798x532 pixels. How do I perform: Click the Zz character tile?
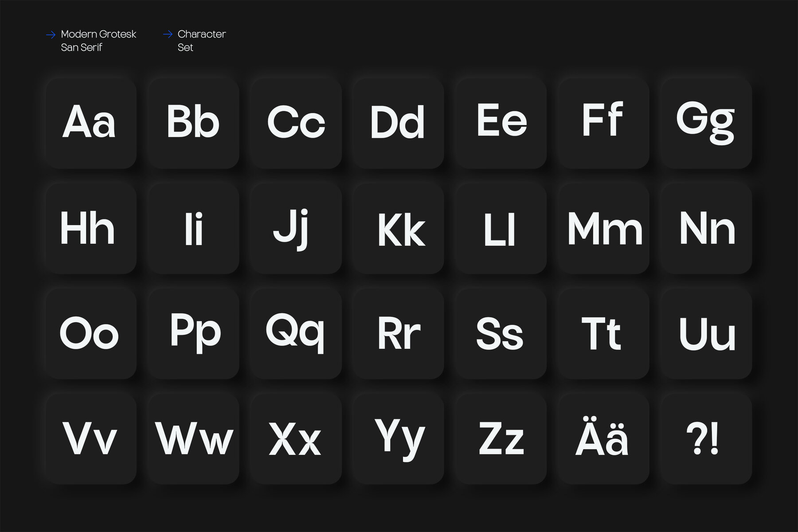click(501, 439)
